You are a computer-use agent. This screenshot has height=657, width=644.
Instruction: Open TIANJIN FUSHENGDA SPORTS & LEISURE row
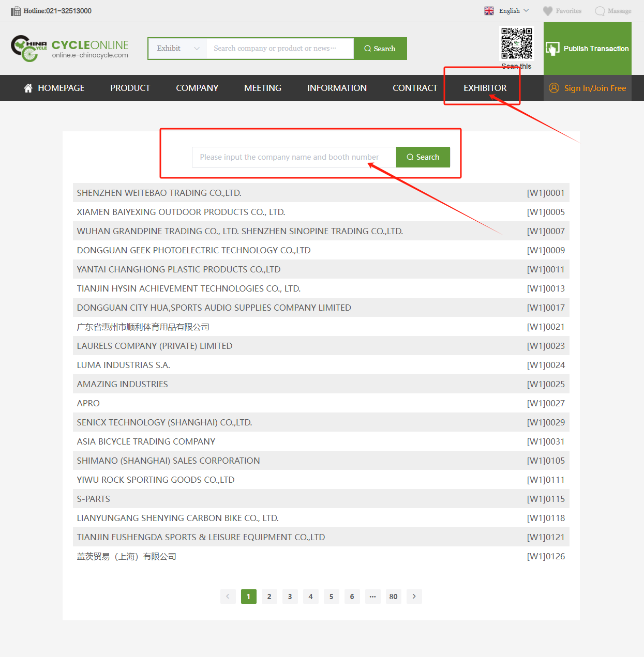click(x=321, y=537)
